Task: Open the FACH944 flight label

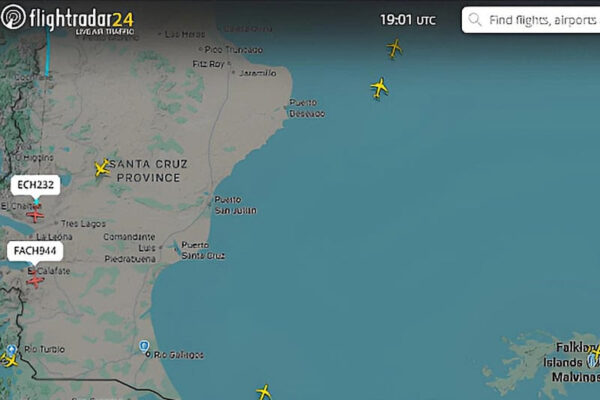Action: 35,251
